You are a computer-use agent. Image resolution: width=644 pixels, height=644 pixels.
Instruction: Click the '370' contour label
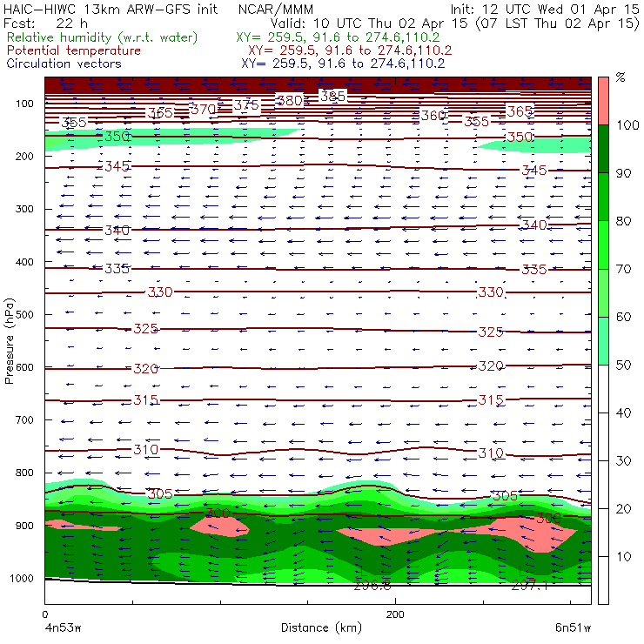204,110
